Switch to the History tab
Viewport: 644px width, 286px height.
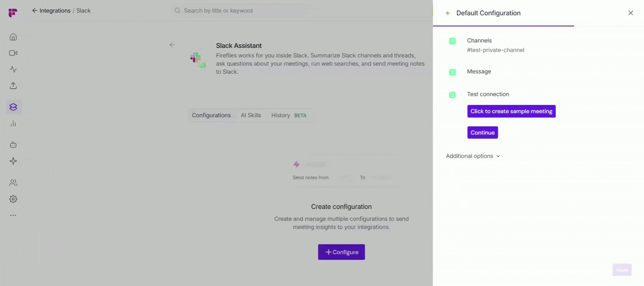point(280,115)
